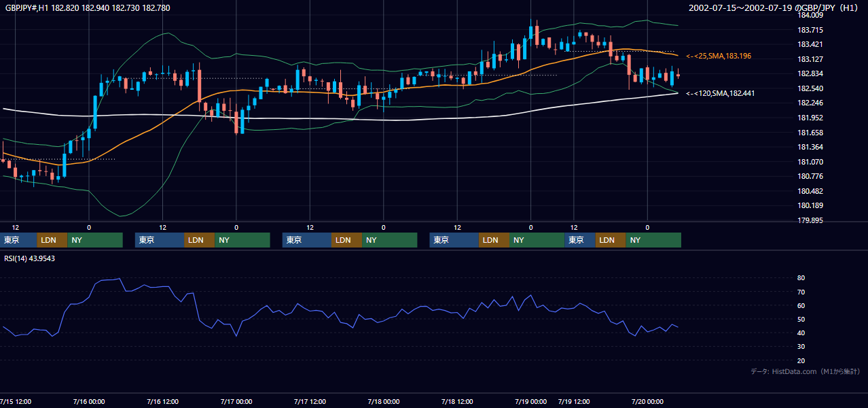Viewport: 868px width, 408px height.
Task: Click the 183.127 price axis label
Action: point(810,59)
